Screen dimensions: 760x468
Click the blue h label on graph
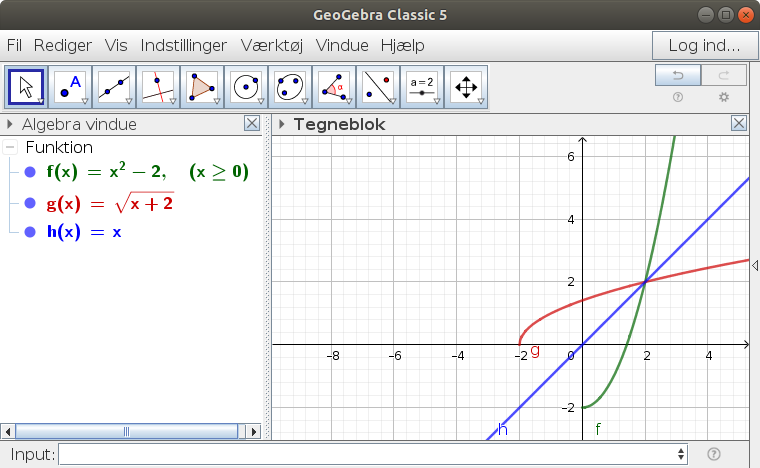[503, 429]
